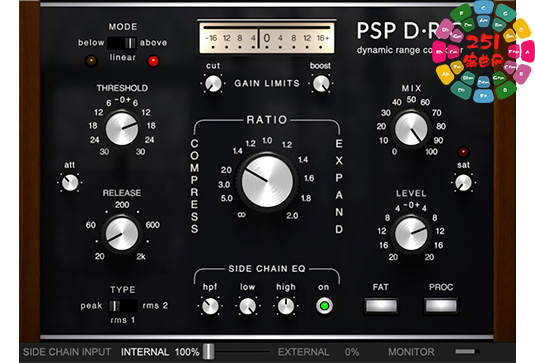Click the infinity ratio marking
The image size is (535, 363).
pos(241,215)
